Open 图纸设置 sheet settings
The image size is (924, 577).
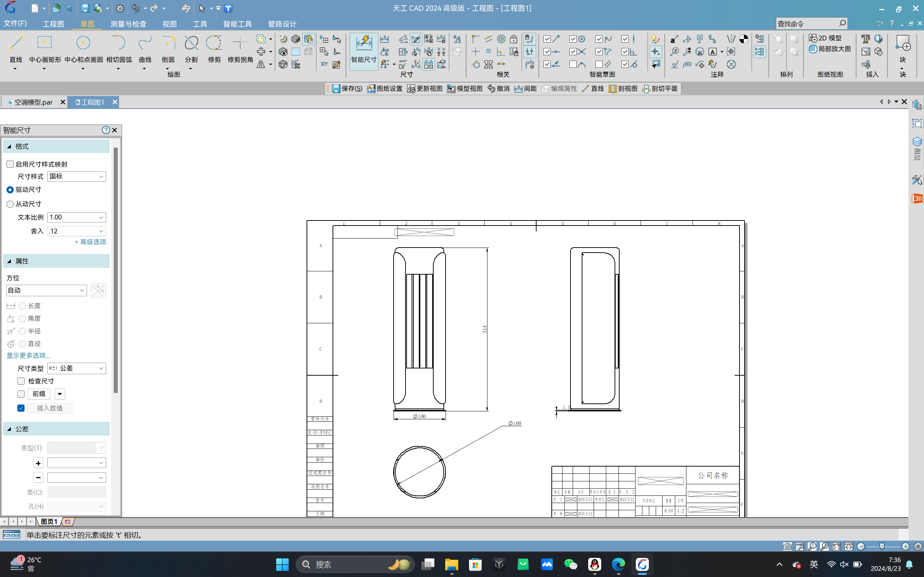tap(385, 88)
